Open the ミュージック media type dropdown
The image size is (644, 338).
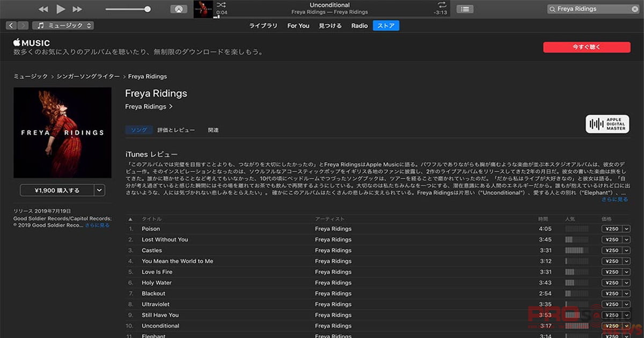(x=63, y=25)
